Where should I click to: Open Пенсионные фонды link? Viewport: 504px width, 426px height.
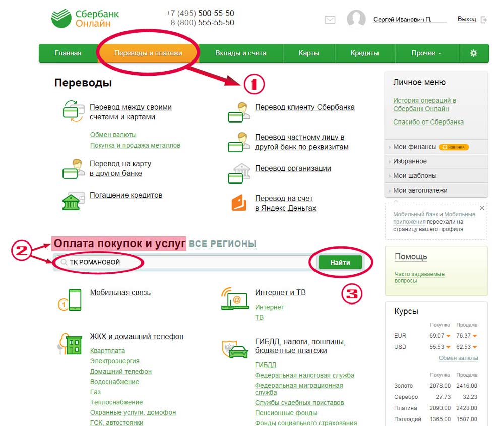point(286,413)
